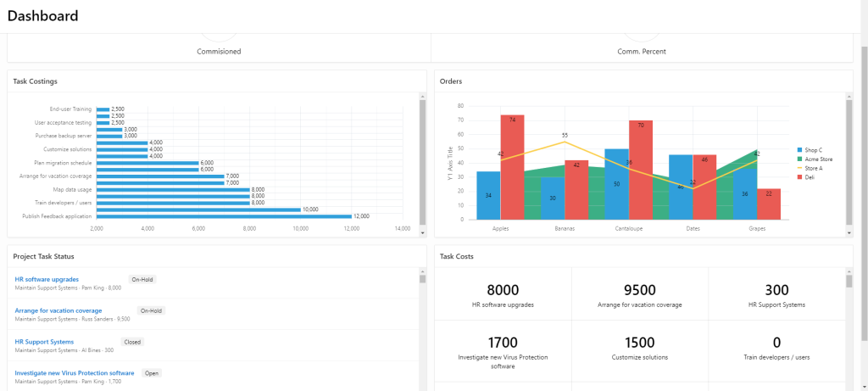
Task: Open Investigate new Virus Protection software link
Action: (75, 373)
